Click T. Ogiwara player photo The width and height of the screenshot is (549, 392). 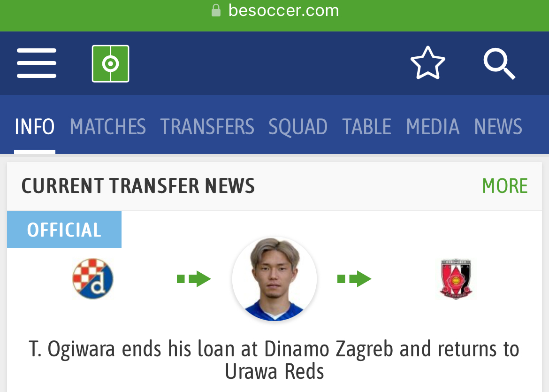click(274, 279)
